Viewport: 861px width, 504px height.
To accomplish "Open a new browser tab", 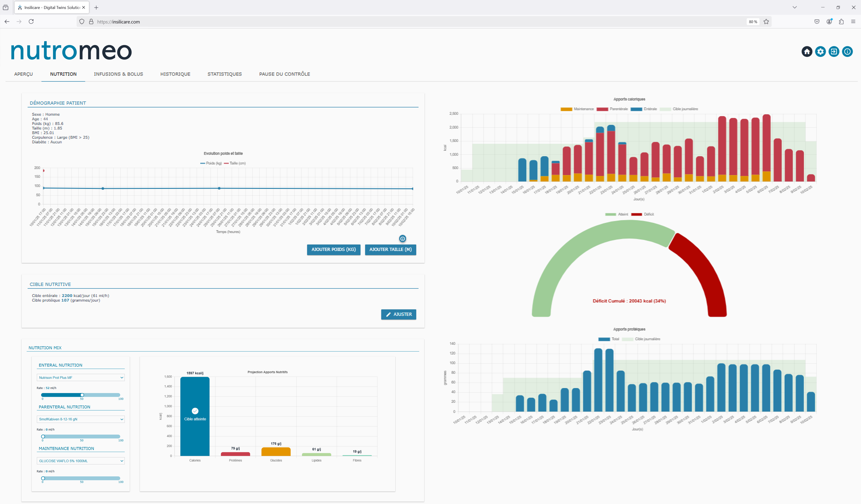I will coord(96,7).
